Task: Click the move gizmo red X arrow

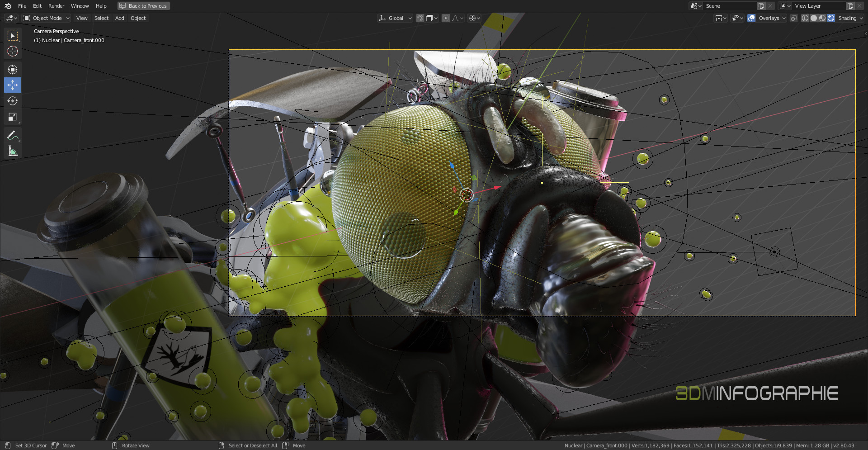Action: 498,187
